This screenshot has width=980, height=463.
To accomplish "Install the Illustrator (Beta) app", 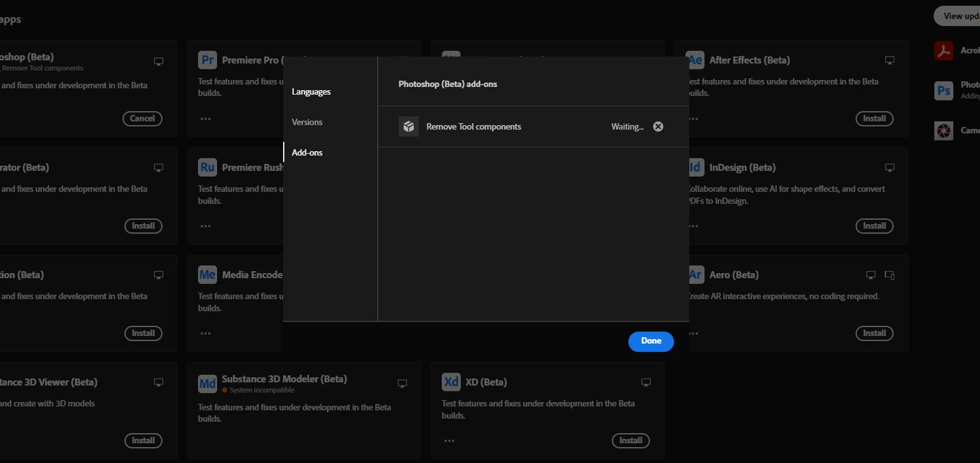I will (x=143, y=225).
